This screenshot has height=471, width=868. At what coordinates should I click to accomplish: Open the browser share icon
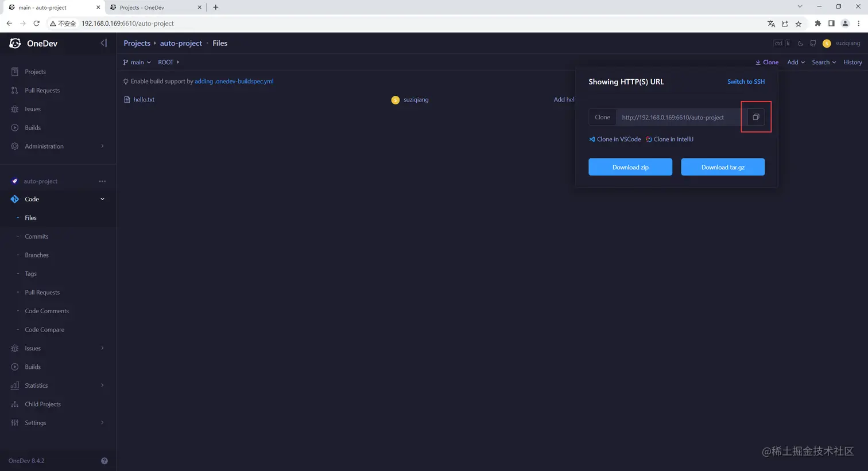785,24
